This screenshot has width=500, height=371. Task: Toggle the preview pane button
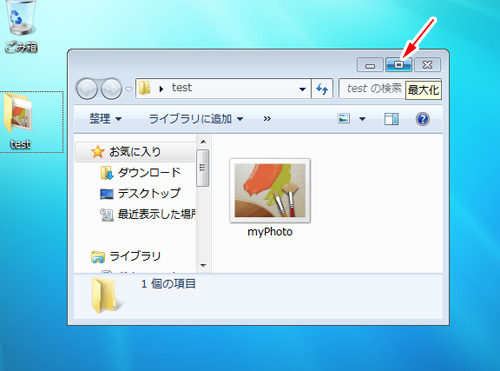391,119
